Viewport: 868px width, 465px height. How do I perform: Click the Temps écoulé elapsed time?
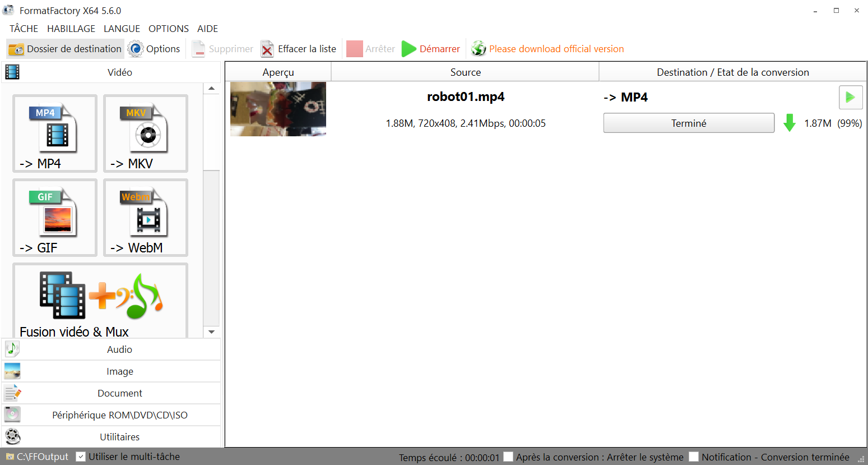click(449, 458)
